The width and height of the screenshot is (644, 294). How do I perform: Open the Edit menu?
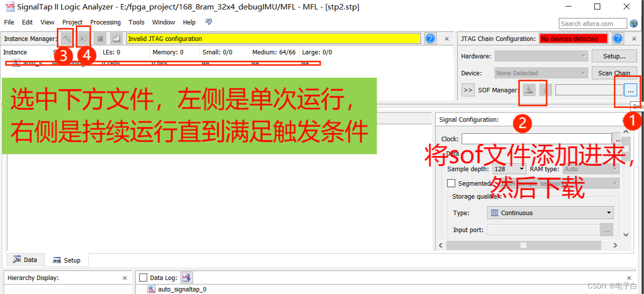point(27,22)
